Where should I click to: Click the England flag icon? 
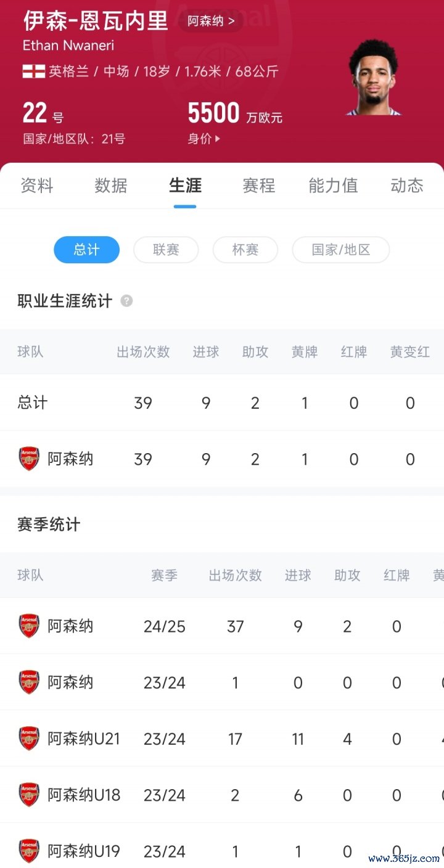pyautogui.click(x=33, y=72)
